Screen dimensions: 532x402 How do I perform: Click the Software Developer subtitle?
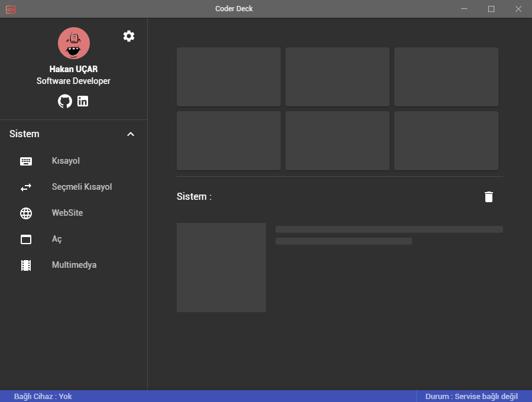(74, 81)
